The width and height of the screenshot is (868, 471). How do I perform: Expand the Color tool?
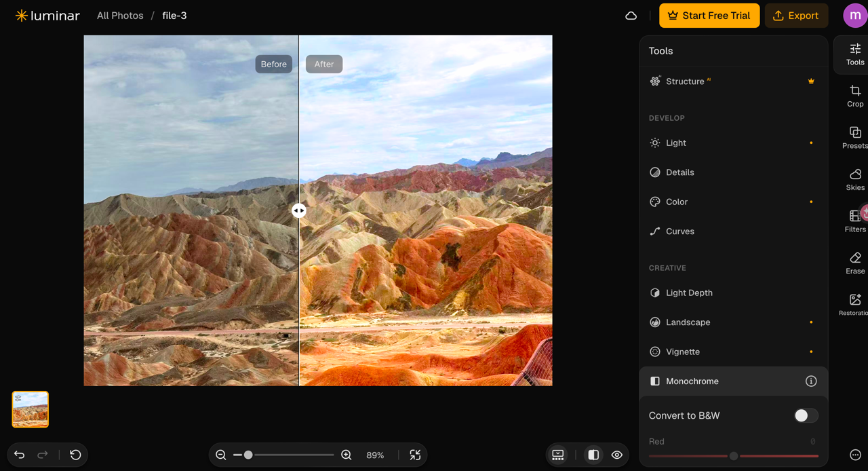(733, 202)
